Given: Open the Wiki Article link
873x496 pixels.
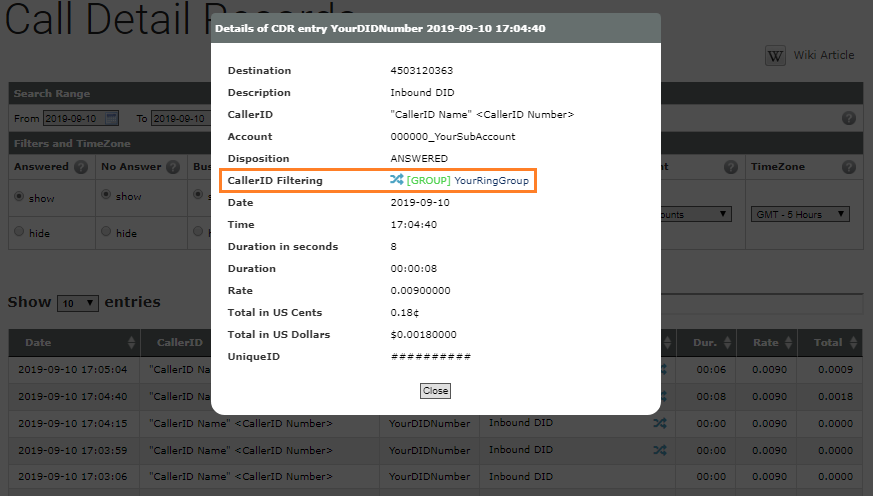Looking at the screenshot, I should click(x=823, y=55).
